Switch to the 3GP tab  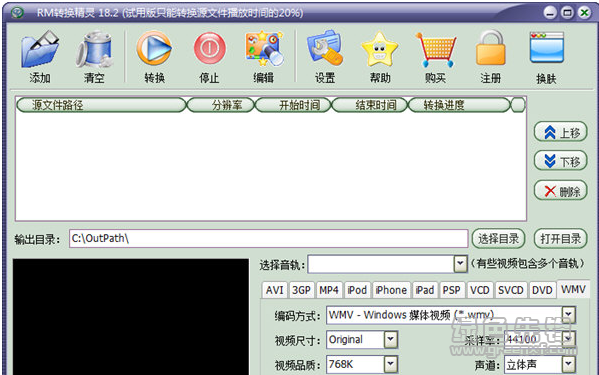tap(301, 290)
